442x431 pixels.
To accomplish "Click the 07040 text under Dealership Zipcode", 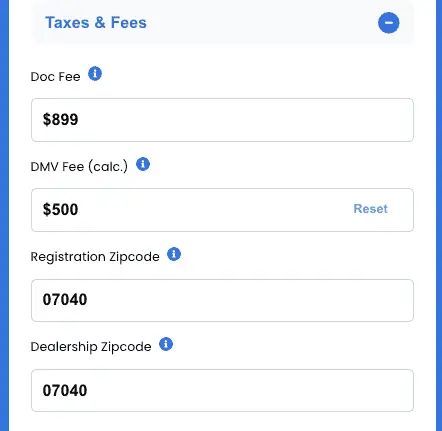I will click(65, 390).
